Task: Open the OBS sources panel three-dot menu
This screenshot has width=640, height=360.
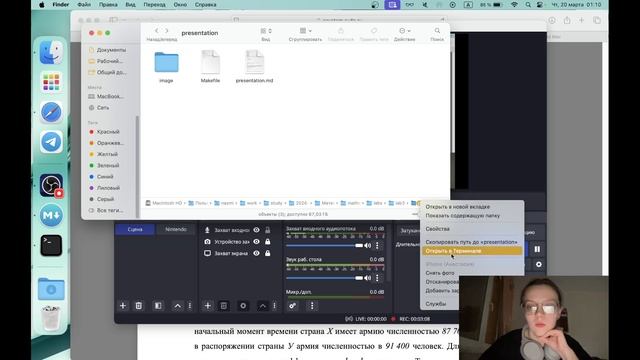Action: [274, 305]
